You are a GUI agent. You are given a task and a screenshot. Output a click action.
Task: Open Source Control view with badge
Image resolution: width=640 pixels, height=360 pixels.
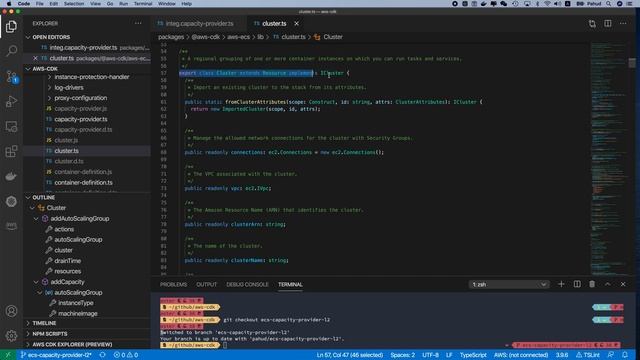[x=11, y=76]
